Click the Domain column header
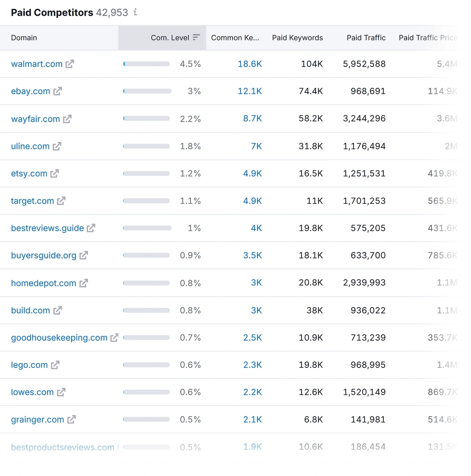The height and width of the screenshot is (476, 471). [24, 38]
